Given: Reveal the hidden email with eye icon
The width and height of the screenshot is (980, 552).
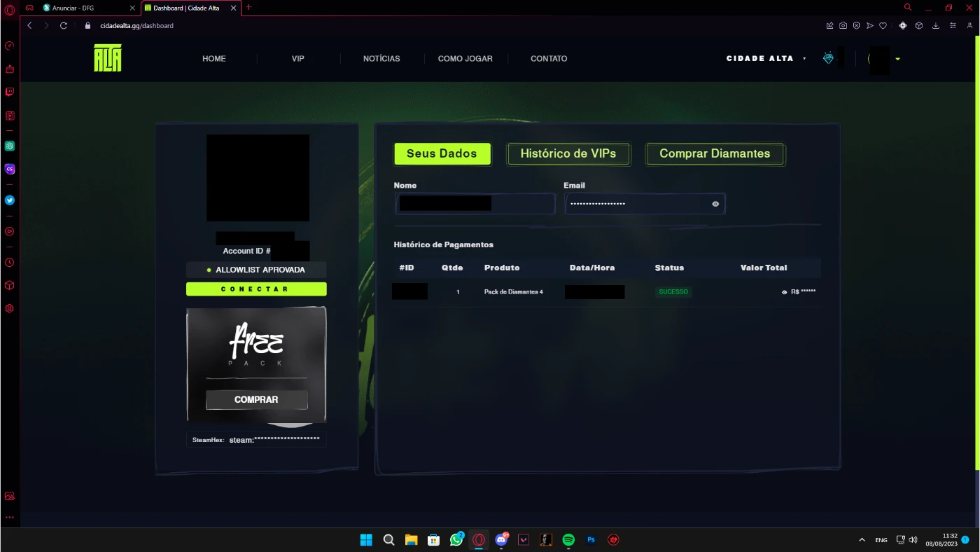Looking at the screenshot, I should click(715, 204).
